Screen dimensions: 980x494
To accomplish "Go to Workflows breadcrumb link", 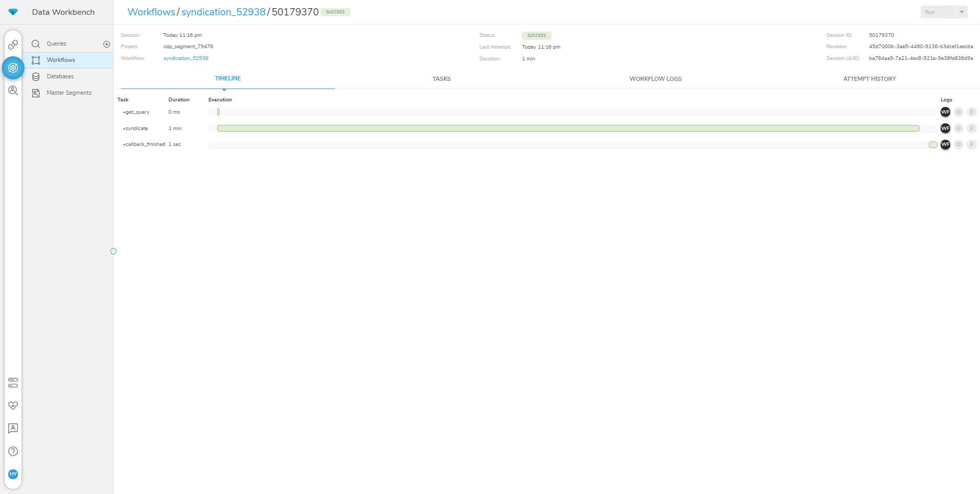I will click(151, 12).
